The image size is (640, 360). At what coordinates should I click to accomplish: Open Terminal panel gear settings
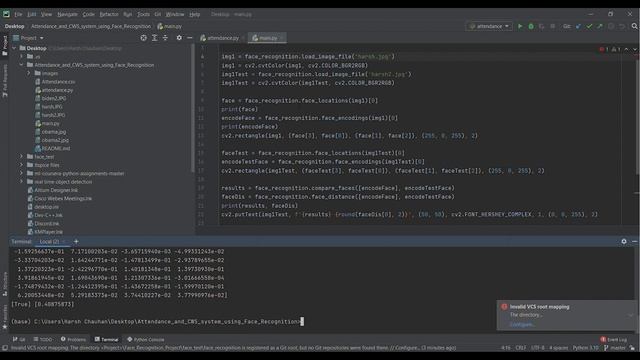point(624,242)
